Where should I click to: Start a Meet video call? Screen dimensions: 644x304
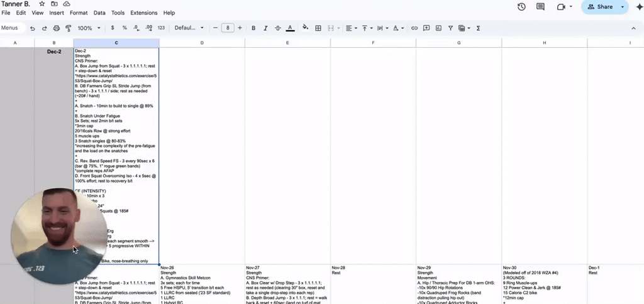pyautogui.click(x=561, y=6)
